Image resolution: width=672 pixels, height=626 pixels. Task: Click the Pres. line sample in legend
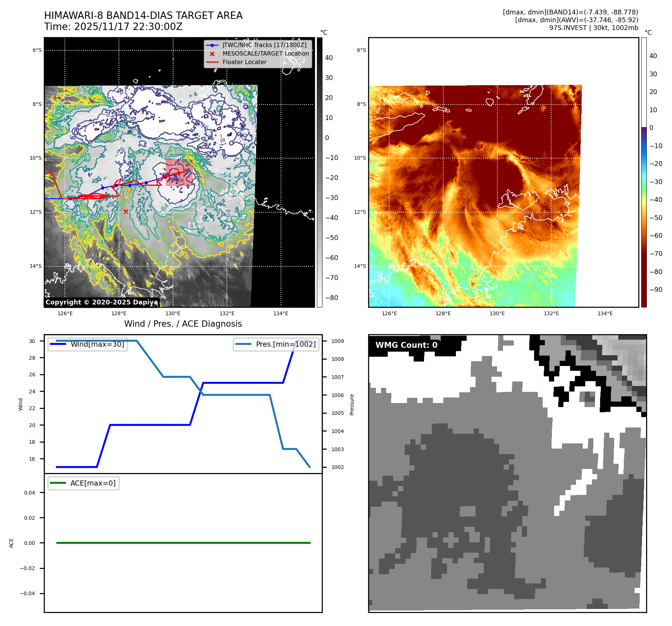tap(243, 344)
